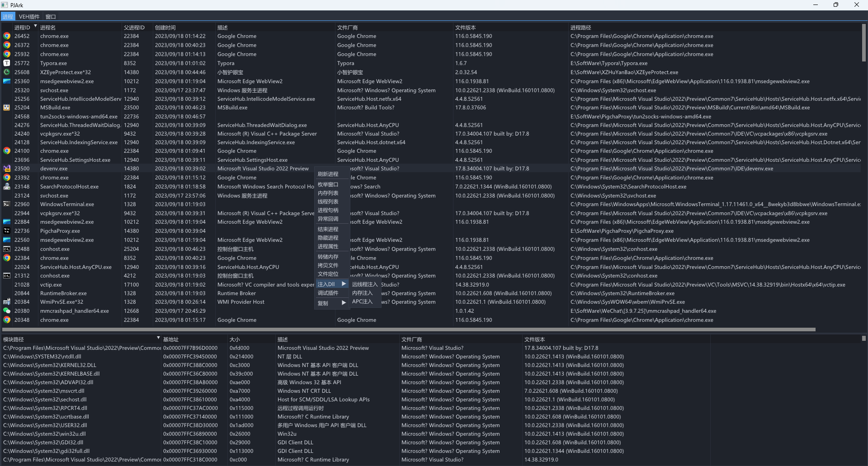This screenshot has width=868, height=466.
Task: Click devenv Visual Studio icon of 23500
Action: [7, 169]
